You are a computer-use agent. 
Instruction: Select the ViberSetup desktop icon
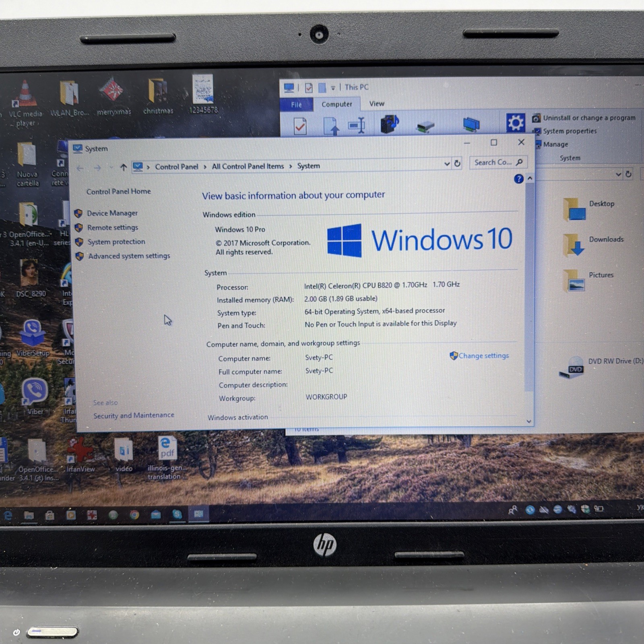33,338
